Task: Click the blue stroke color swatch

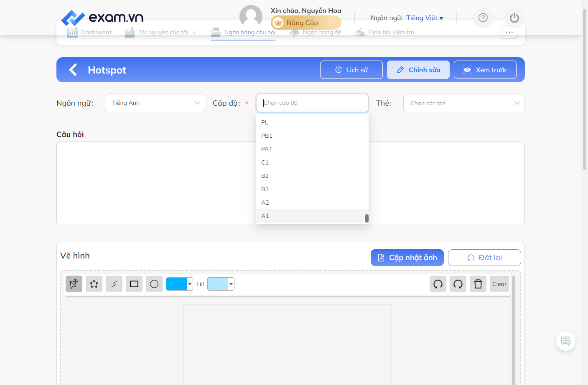Action: [176, 284]
